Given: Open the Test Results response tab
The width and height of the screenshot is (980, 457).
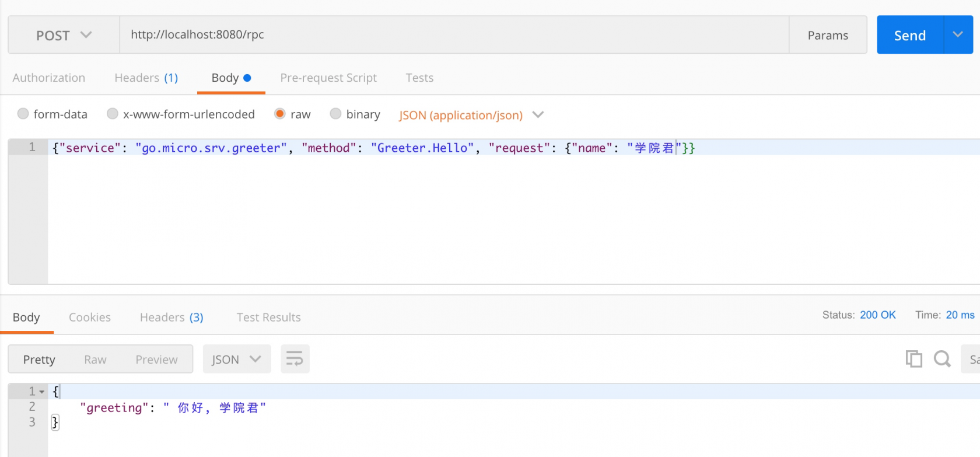Looking at the screenshot, I should click(269, 317).
